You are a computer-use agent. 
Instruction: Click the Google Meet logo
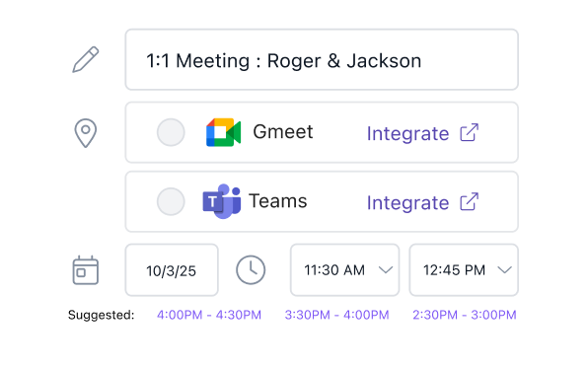pyautogui.click(x=223, y=132)
